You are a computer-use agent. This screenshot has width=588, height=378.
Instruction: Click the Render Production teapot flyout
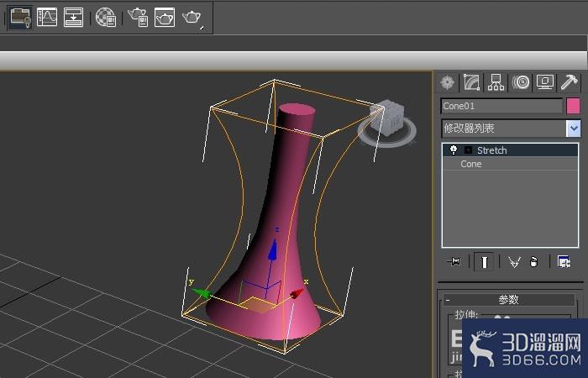pyautogui.click(x=192, y=18)
